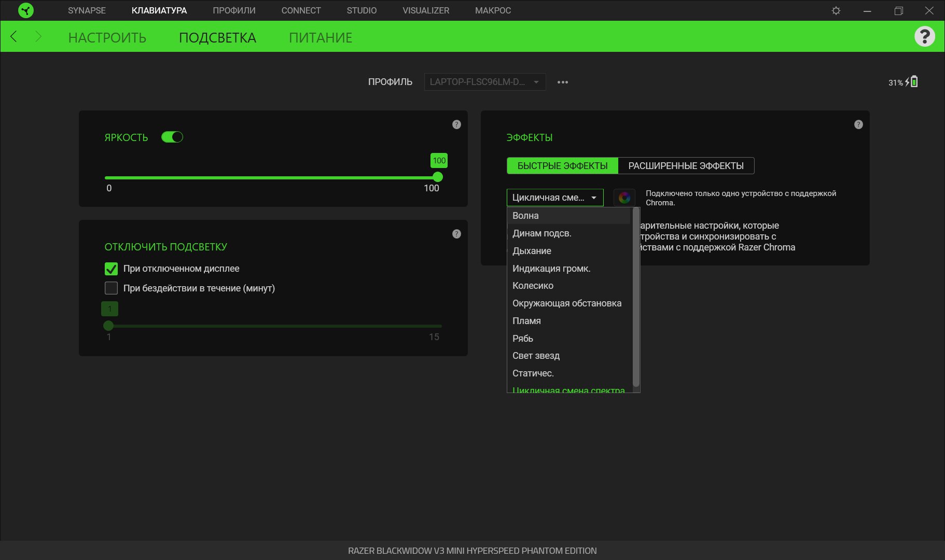Go to the CONNECT tab
The image size is (945, 560).
(x=301, y=10)
